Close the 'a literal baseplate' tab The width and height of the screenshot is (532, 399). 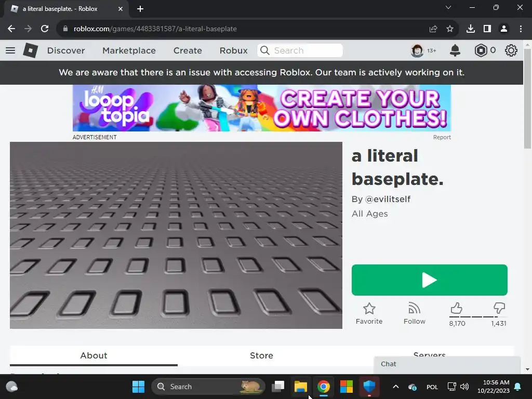pos(121,9)
